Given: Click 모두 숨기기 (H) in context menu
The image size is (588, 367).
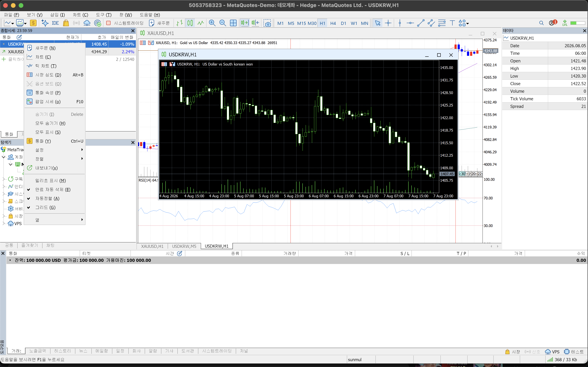Looking at the screenshot, I should point(55,123).
